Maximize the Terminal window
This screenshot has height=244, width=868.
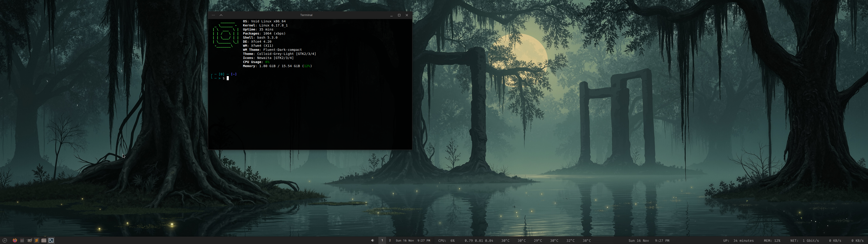(x=399, y=15)
